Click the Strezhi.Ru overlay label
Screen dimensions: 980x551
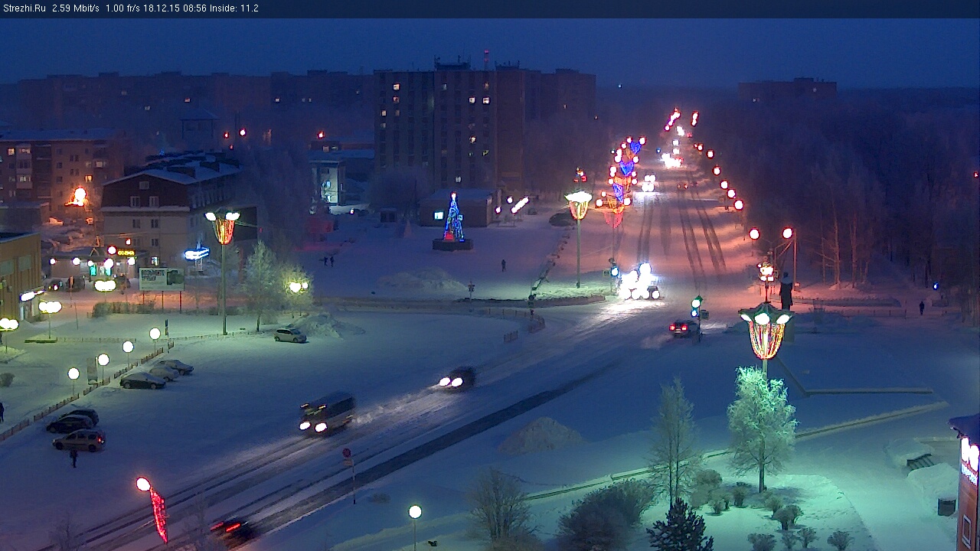24,8
